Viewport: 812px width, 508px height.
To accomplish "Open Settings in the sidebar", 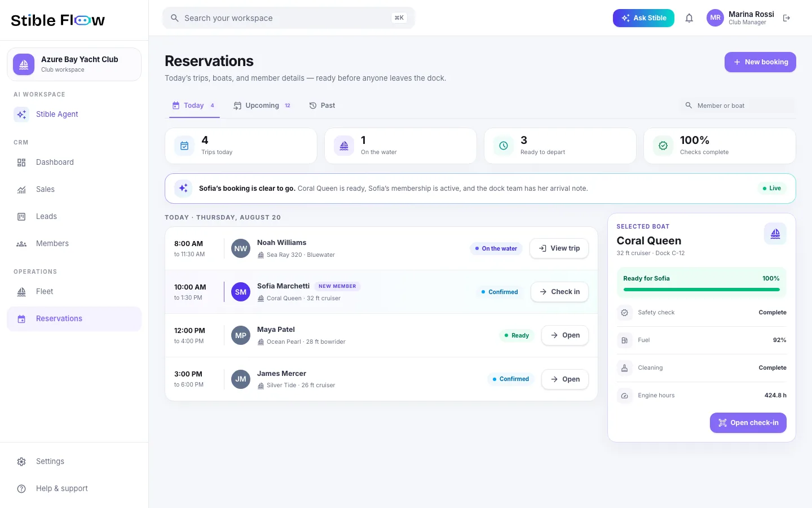I will tap(74, 462).
